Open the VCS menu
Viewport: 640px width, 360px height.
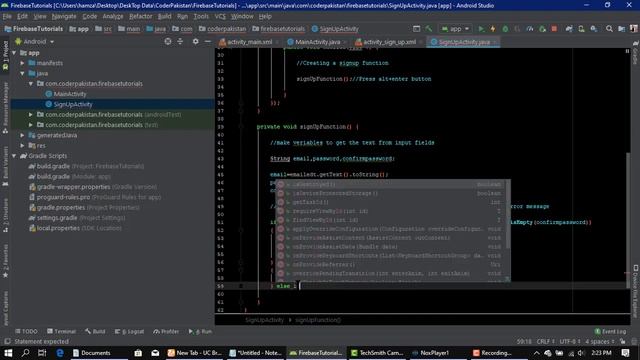(220, 16)
